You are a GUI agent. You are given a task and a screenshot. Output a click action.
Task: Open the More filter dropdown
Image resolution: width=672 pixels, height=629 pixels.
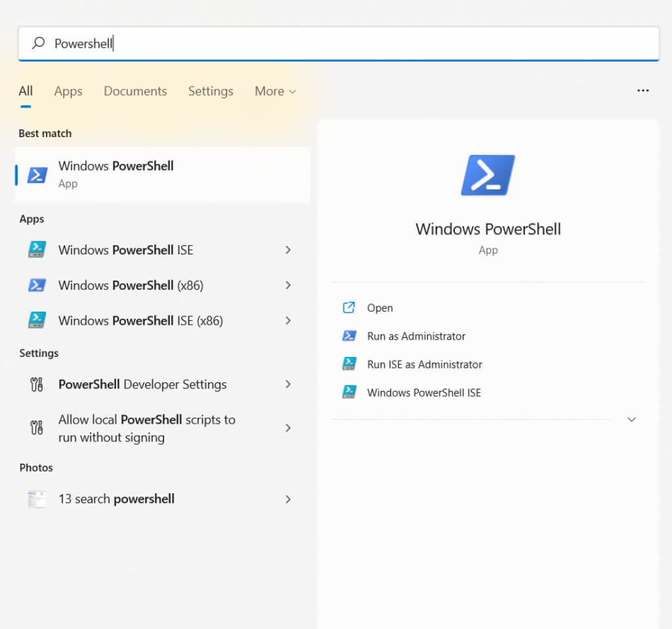click(276, 91)
